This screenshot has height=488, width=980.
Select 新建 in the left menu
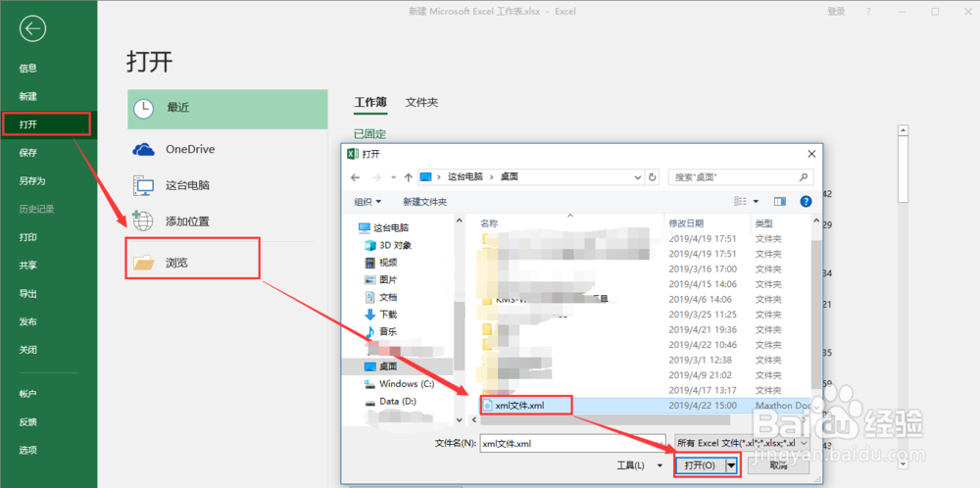point(28,96)
